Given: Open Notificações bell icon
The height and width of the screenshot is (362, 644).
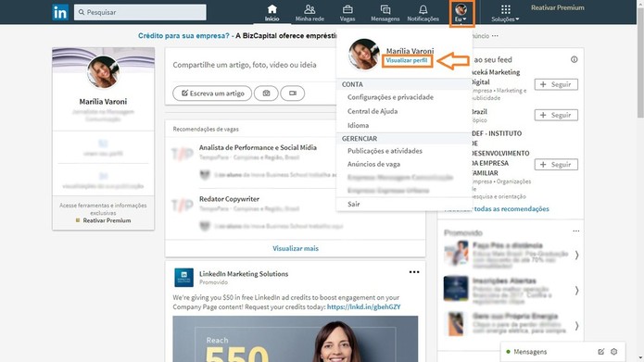Looking at the screenshot, I should (423, 9).
